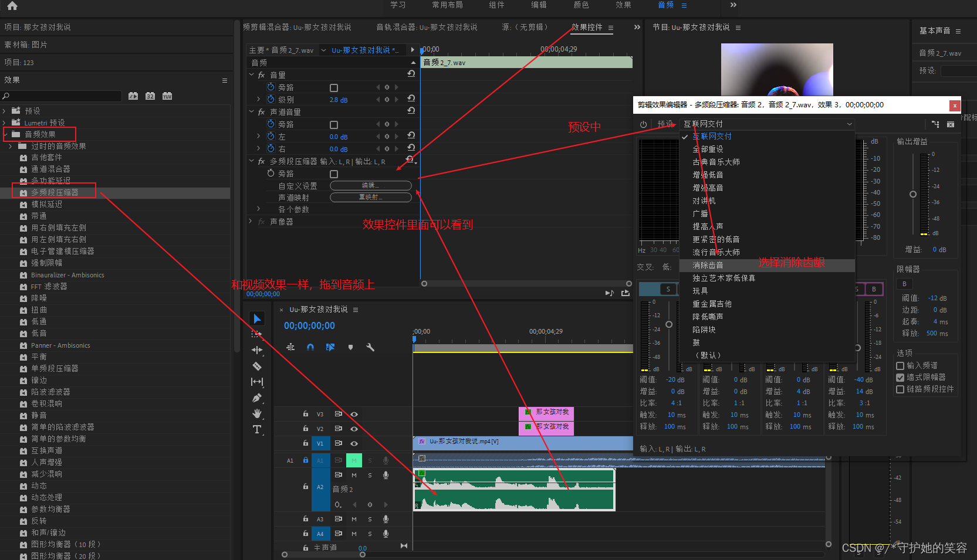
Task: Click the insert-as-nest icon in timeline toolbar
Action: [x=290, y=347]
